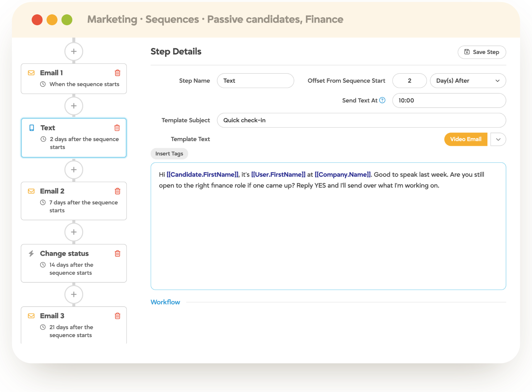Add step between Email 2 and Change status

pyautogui.click(x=74, y=232)
